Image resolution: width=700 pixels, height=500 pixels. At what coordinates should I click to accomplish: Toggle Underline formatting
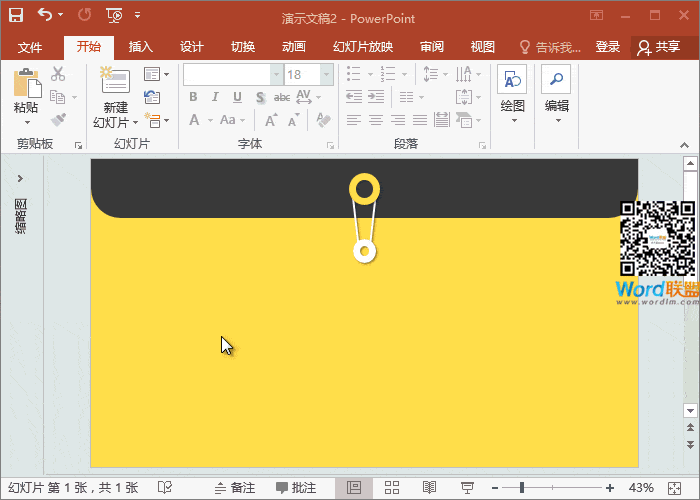pos(238,97)
